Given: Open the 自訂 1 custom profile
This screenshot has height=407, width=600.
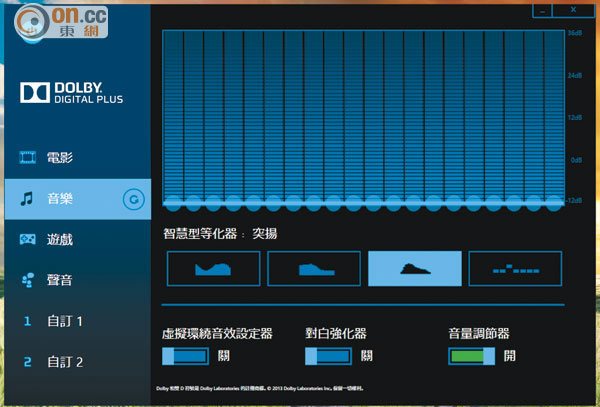Looking at the screenshot, I should pos(78,321).
